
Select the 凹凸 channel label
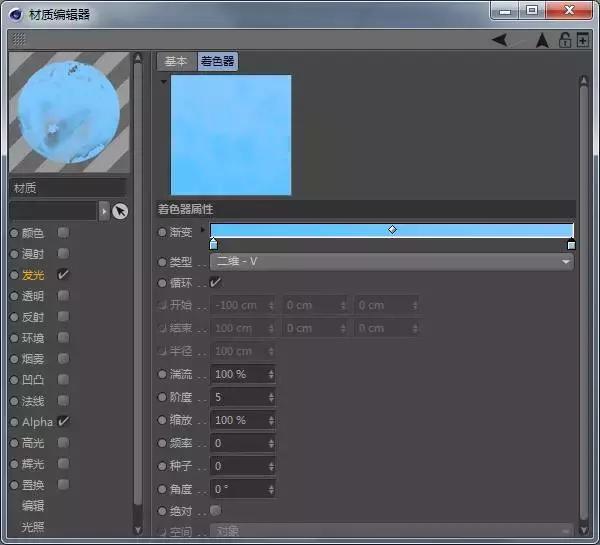tap(33, 380)
